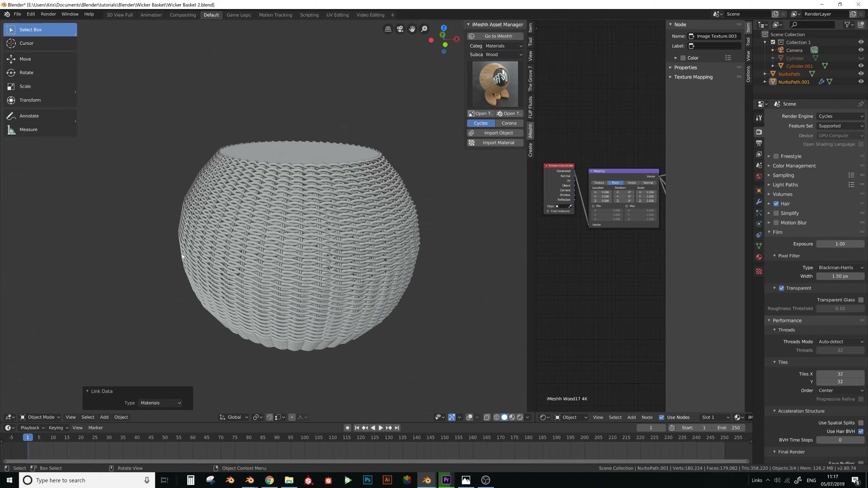868x488 pixels.
Task: Switch to the Scripting workspace tab
Action: point(309,15)
